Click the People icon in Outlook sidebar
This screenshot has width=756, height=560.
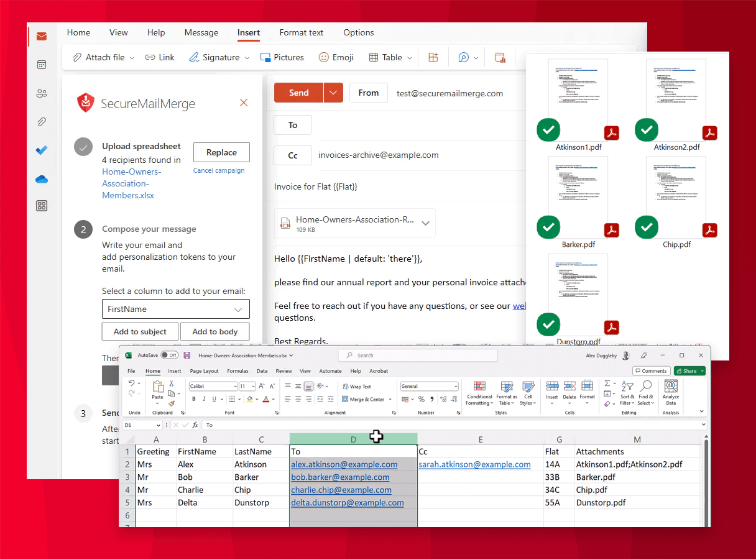(42, 93)
